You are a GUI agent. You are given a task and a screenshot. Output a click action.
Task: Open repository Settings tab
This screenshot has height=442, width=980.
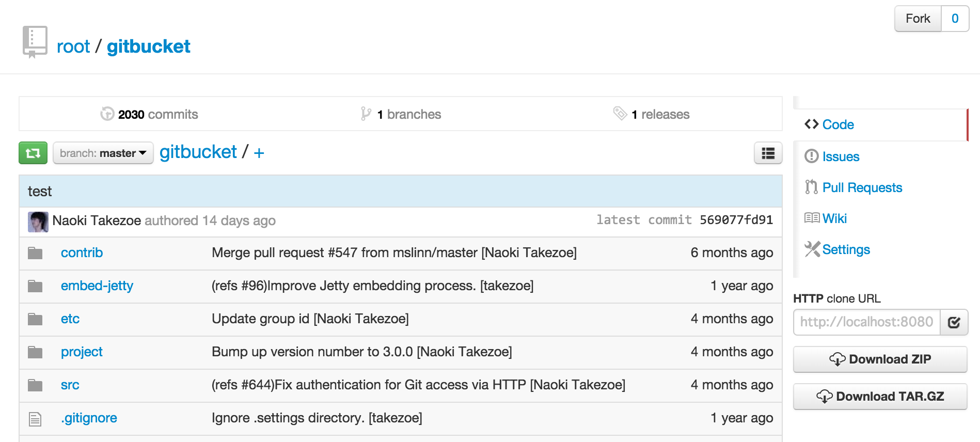(x=846, y=249)
